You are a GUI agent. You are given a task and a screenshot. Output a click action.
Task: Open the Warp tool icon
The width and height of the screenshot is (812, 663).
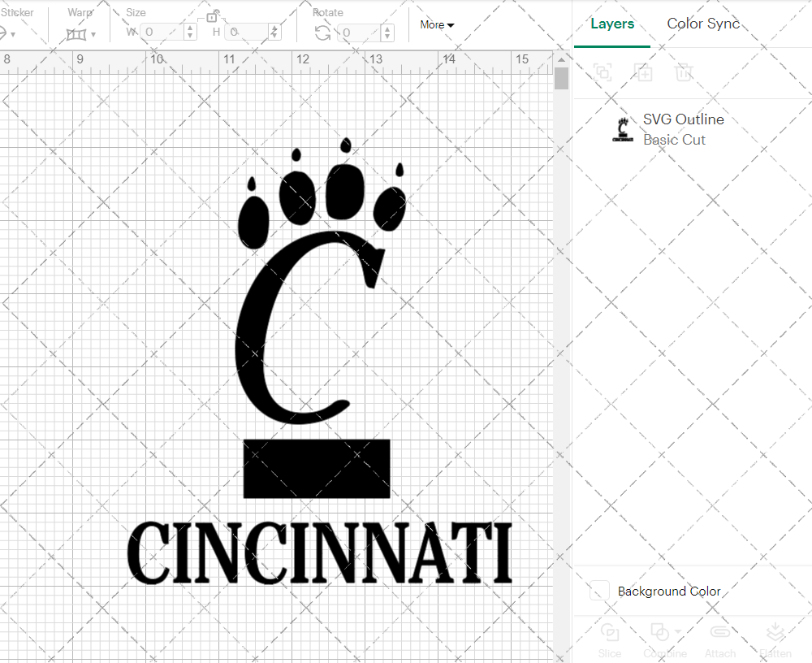[x=77, y=32]
